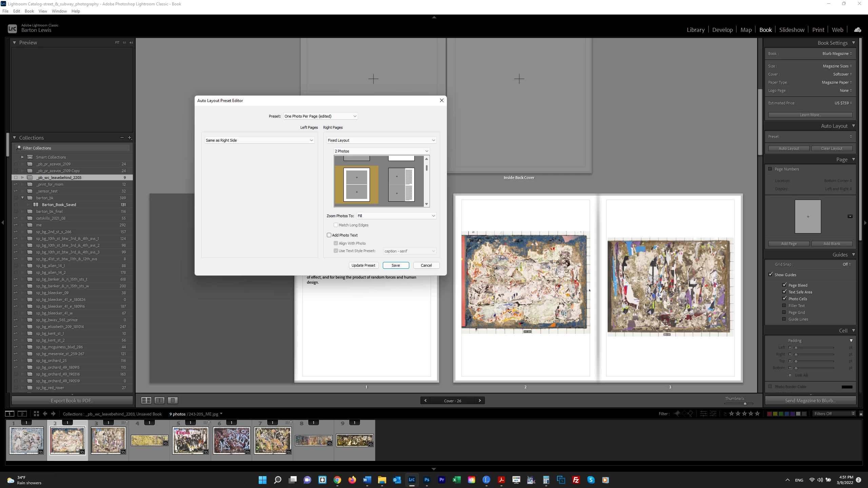868x488 pixels.
Task: Switch to the Develop module
Action: (x=722, y=30)
